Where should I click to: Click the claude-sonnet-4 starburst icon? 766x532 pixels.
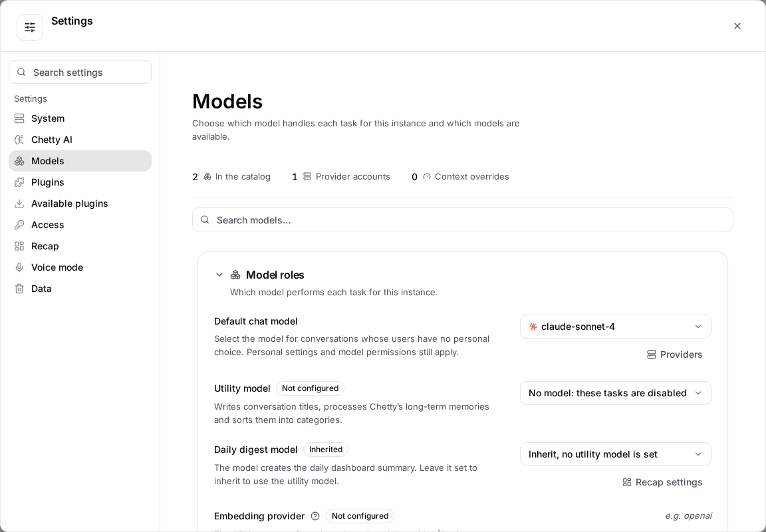533,327
